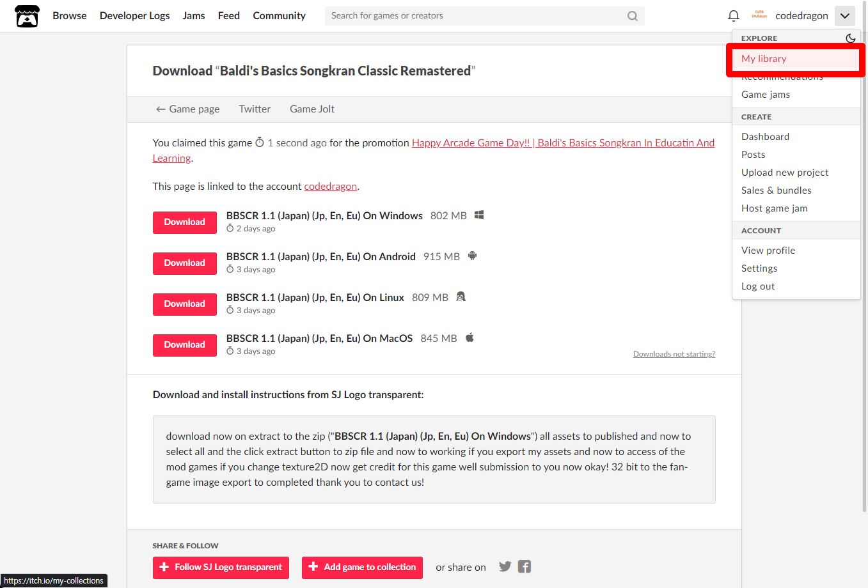Open Developer Logs in navigation
The height and width of the screenshot is (588, 868).
pyautogui.click(x=135, y=16)
